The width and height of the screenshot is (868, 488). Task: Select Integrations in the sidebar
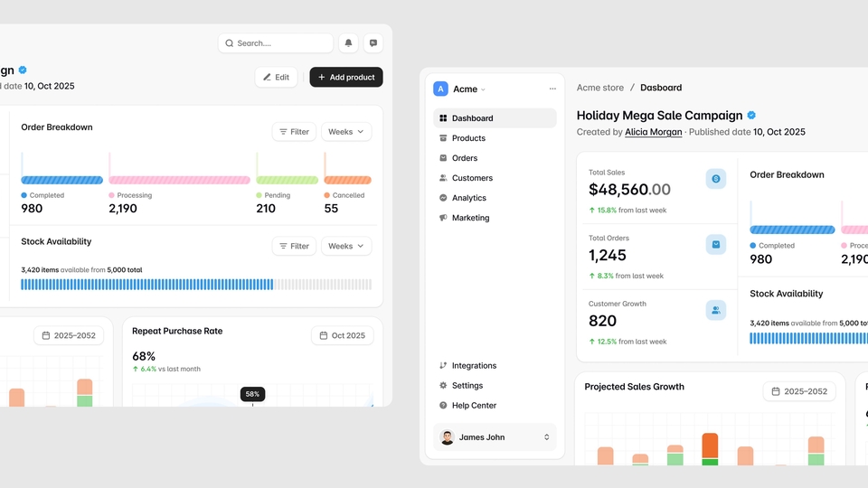(474, 366)
